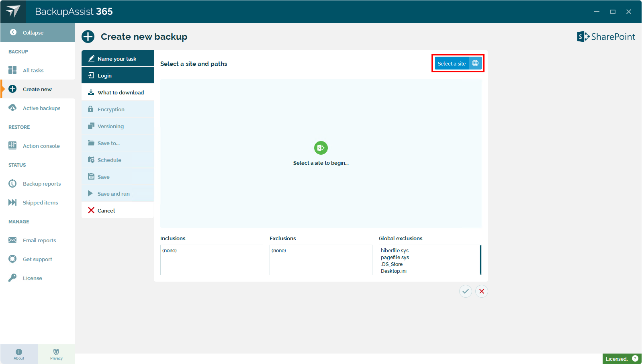Click the Active backups cloud icon
The image size is (642, 364).
pyautogui.click(x=12, y=108)
